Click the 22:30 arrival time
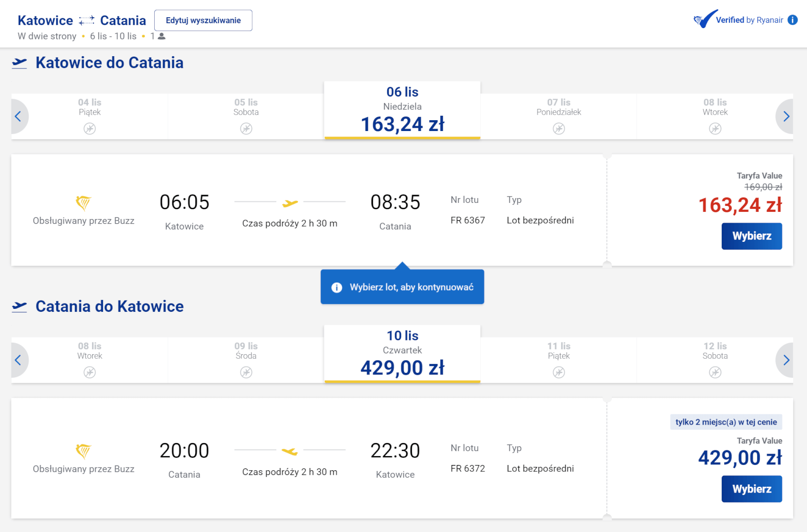 (x=395, y=451)
